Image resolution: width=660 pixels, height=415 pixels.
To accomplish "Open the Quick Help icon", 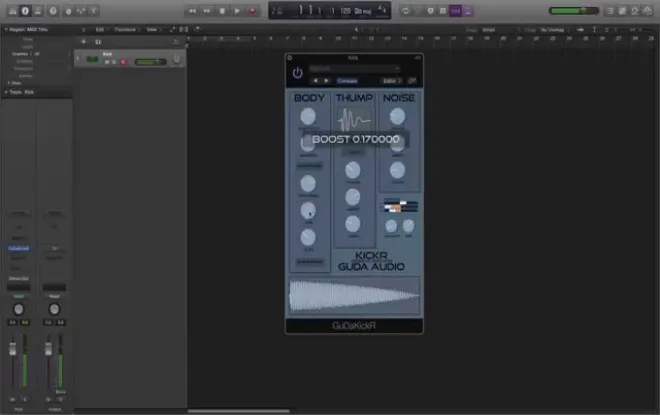I will click(x=53, y=11).
